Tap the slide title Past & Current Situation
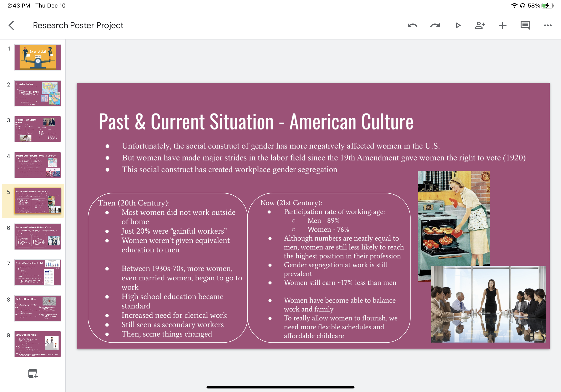 (256, 122)
